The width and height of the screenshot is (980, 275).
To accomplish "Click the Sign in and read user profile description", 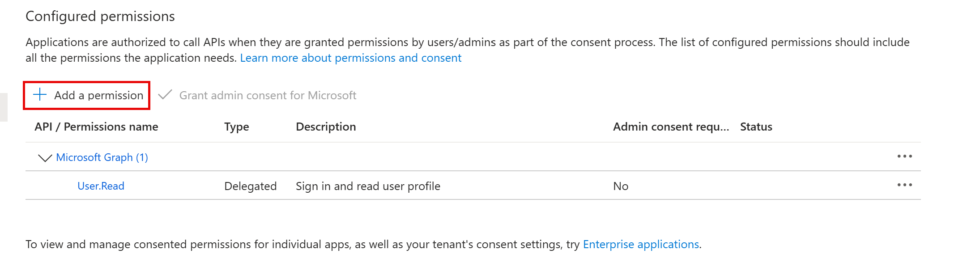I will point(368,186).
